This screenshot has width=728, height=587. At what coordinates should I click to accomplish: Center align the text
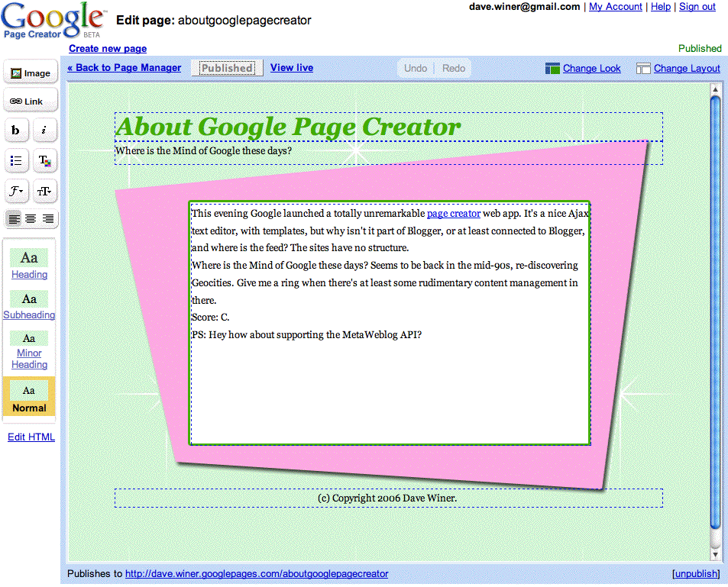click(31, 218)
